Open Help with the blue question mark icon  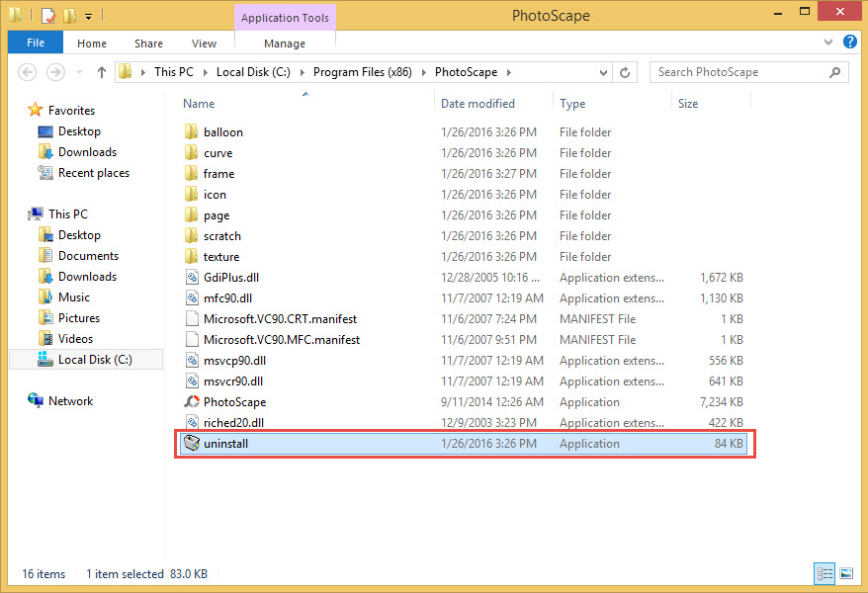pyautogui.click(x=850, y=42)
